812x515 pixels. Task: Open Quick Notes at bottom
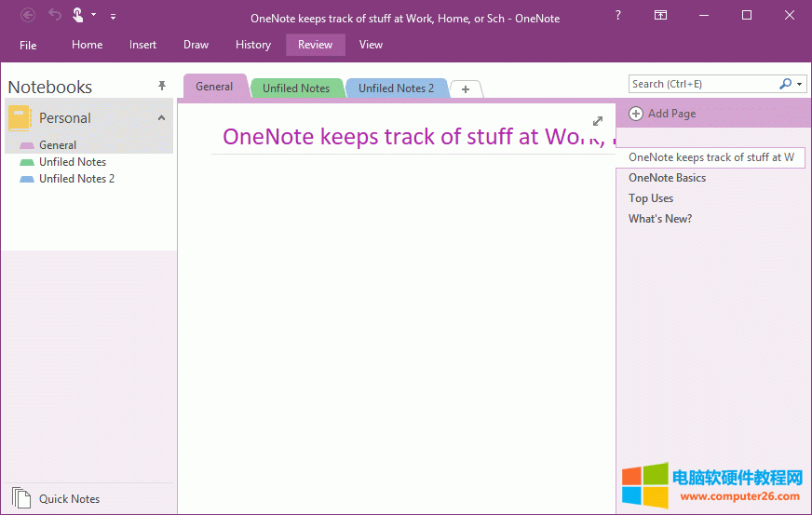tap(70, 499)
